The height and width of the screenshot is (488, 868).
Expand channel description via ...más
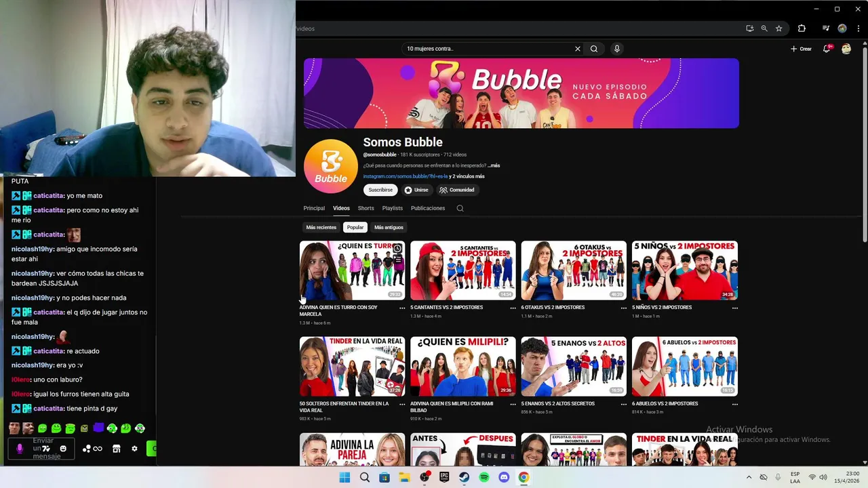(494, 165)
